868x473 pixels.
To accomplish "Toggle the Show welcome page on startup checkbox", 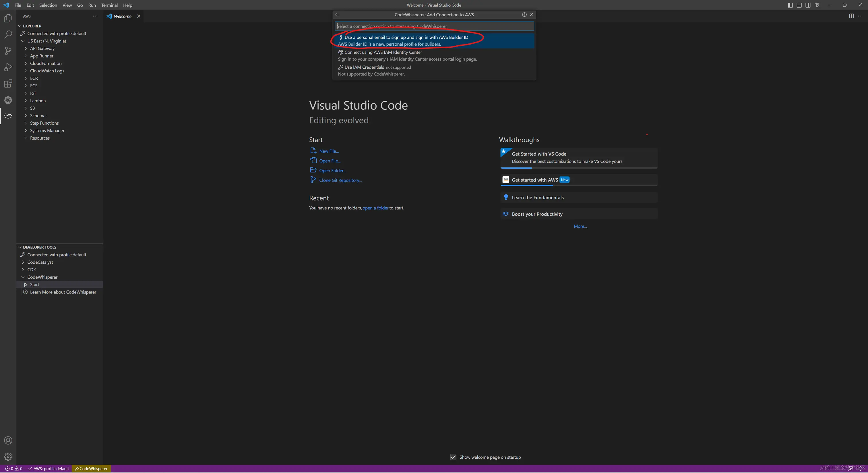I will (x=453, y=457).
